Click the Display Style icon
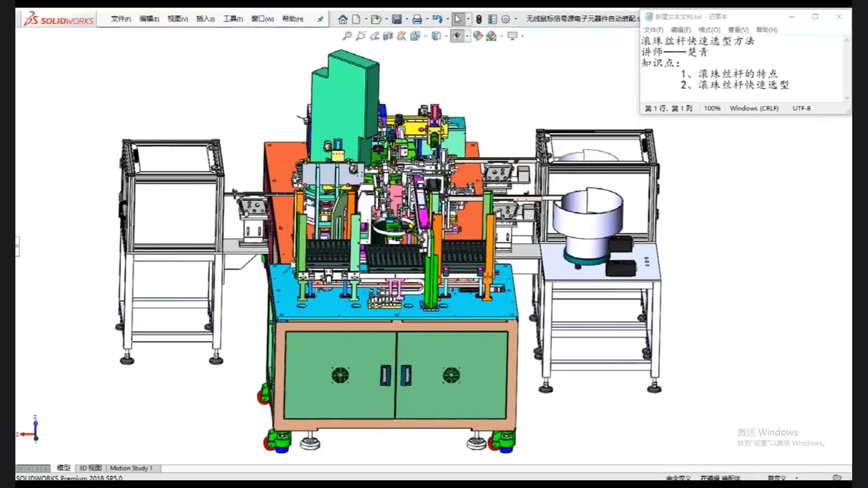Screen dimensions: 868x488 click(436, 36)
